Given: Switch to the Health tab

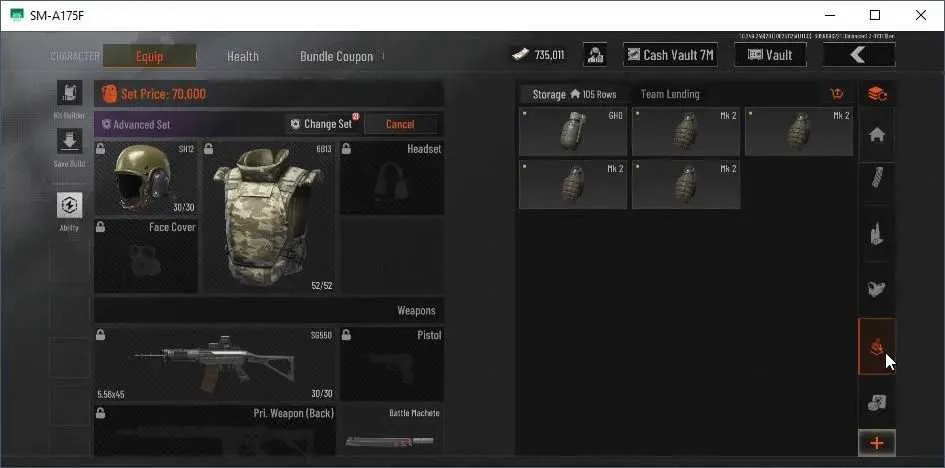Looking at the screenshot, I should (x=243, y=56).
